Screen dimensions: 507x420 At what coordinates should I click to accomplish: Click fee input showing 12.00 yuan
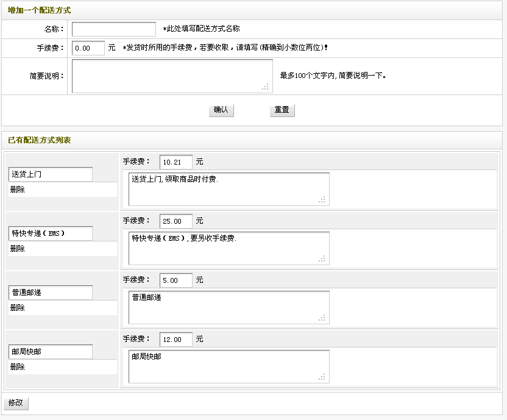[x=175, y=339]
